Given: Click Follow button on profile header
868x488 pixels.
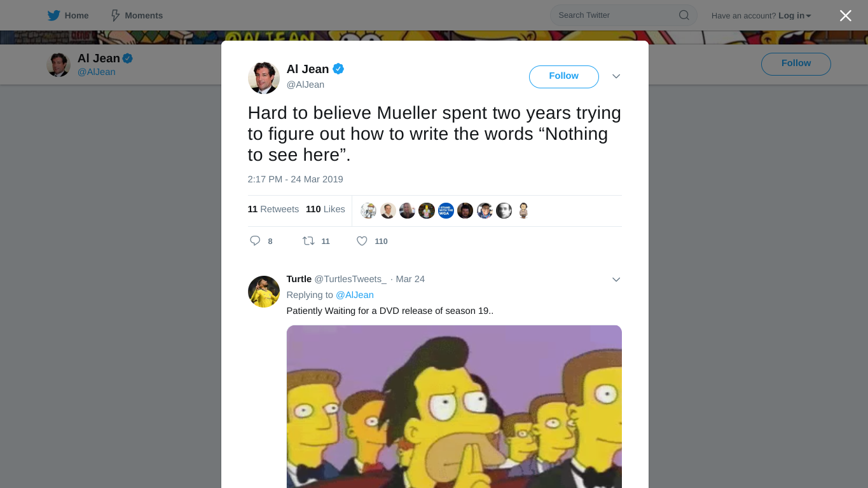Looking at the screenshot, I should pos(796,64).
